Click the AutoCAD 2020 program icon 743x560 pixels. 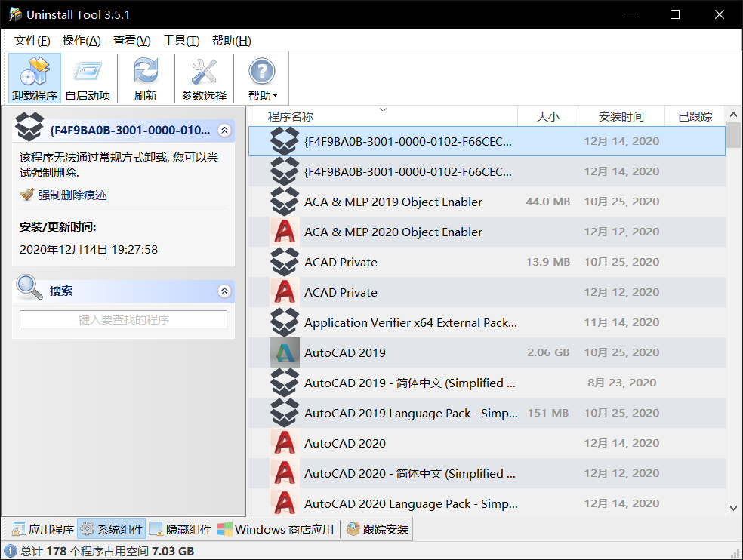[285, 444]
